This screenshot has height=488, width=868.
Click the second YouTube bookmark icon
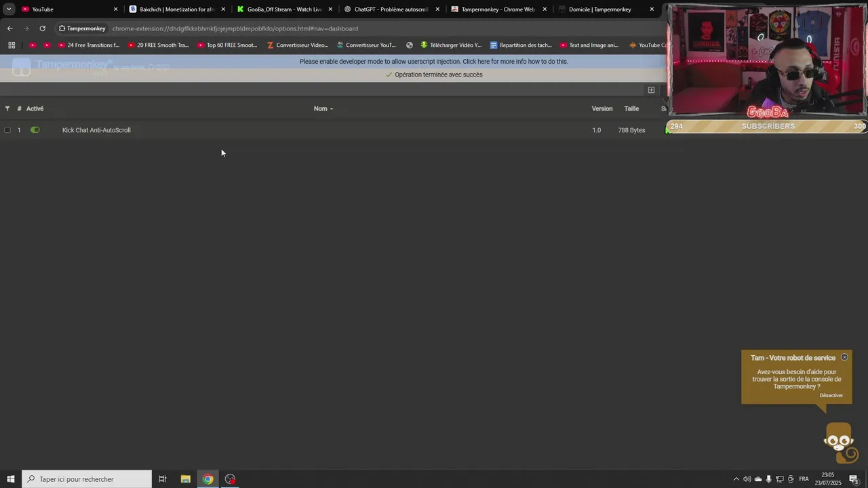coord(47,45)
